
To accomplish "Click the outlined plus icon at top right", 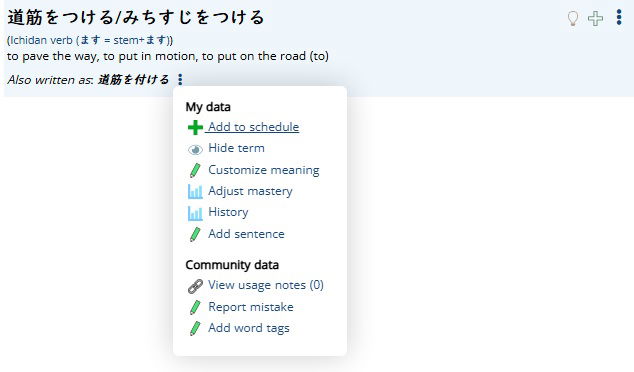I will 595,19.
